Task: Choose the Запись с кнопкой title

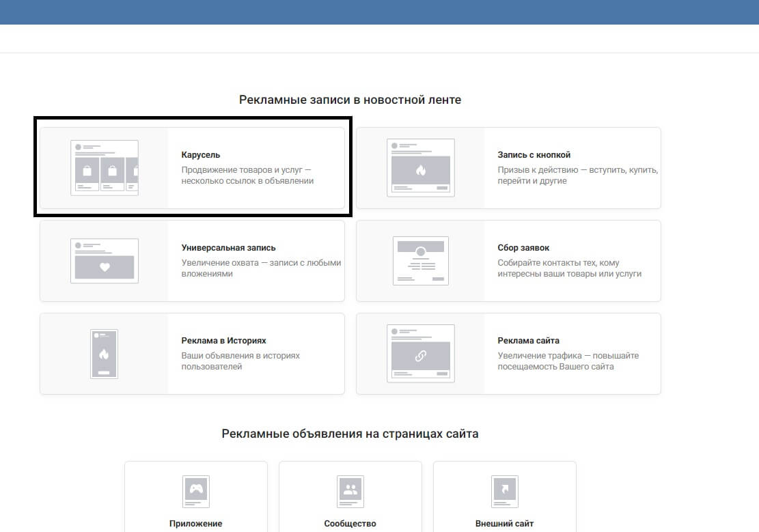Action: [x=534, y=155]
